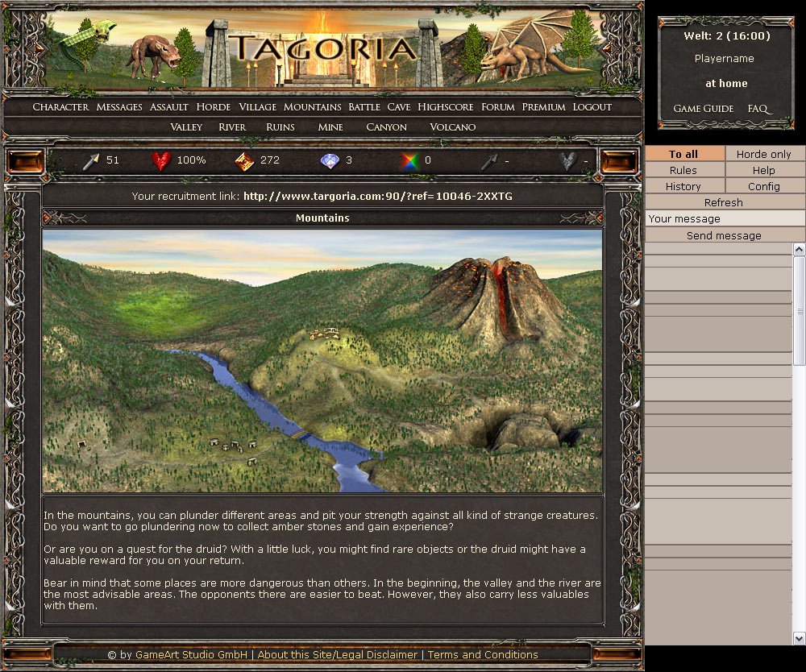Go to the Assault page
This screenshot has height=672, width=806.
tap(169, 107)
